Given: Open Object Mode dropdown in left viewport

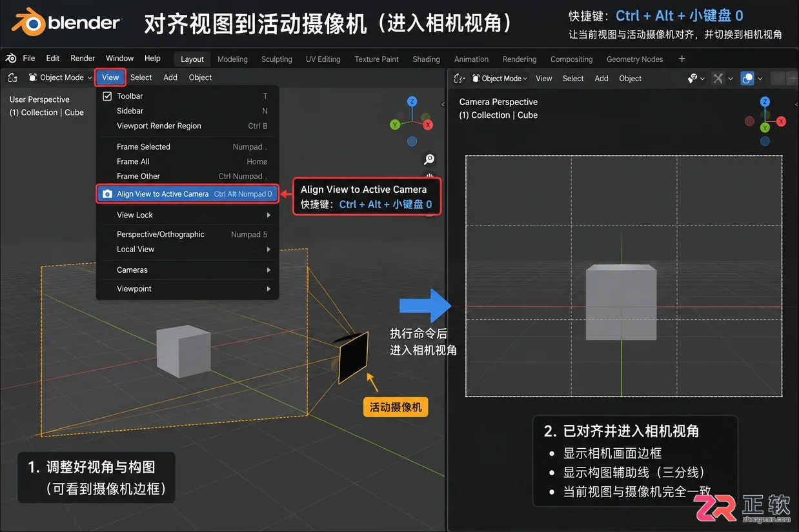Looking at the screenshot, I should tap(60, 77).
